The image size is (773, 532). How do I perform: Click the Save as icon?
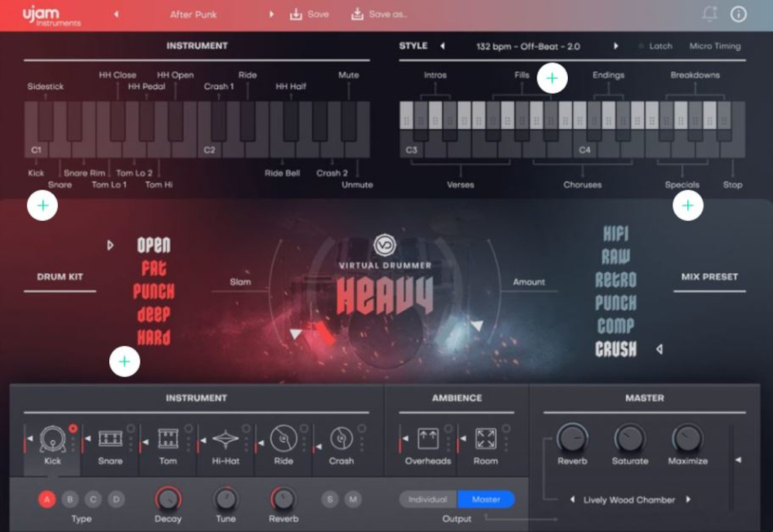coord(357,14)
